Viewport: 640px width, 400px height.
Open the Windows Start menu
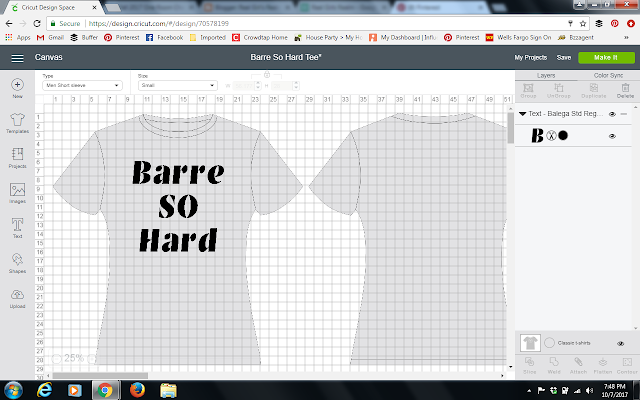point(13,390)
